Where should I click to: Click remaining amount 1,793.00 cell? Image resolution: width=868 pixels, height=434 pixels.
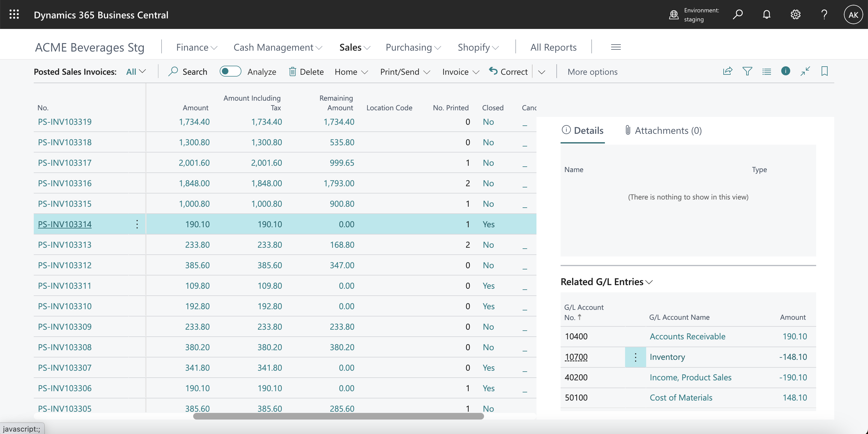coord(339,183)
